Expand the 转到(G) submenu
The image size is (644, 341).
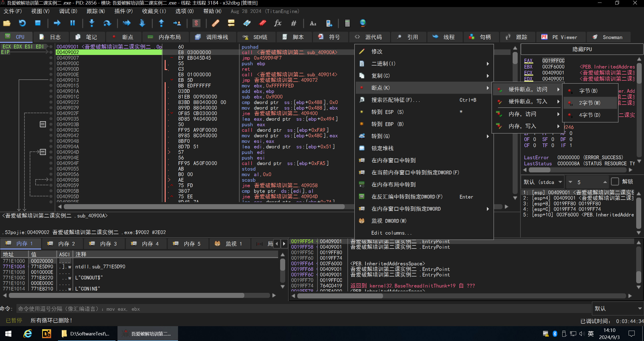[424, 136]
